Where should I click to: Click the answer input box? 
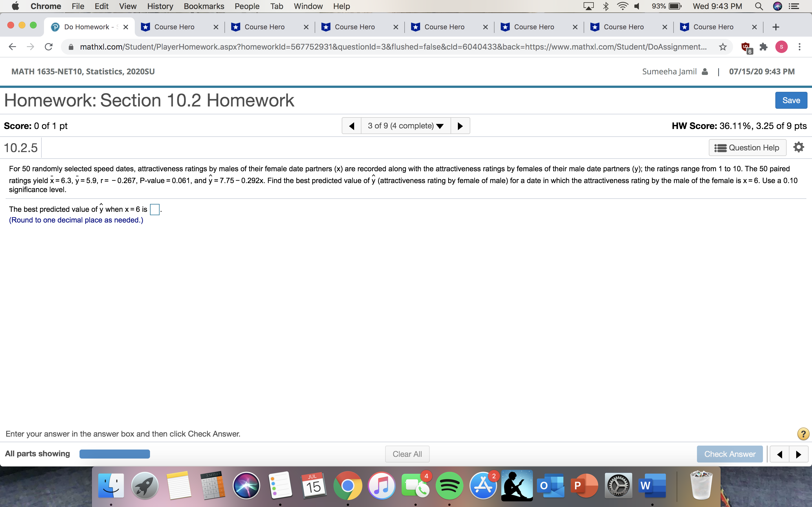(154, 209)
